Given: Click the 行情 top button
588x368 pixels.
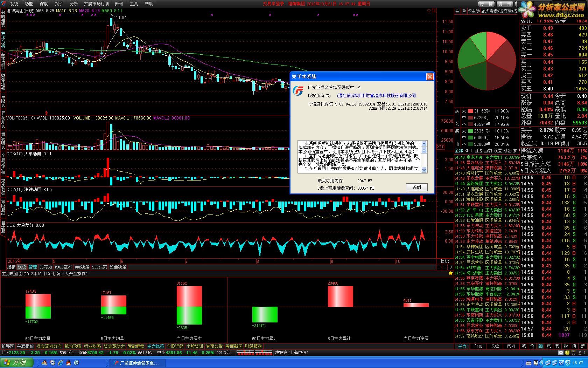Looking at the screenshot, I should pyautogui.click(x=486, y=4).
